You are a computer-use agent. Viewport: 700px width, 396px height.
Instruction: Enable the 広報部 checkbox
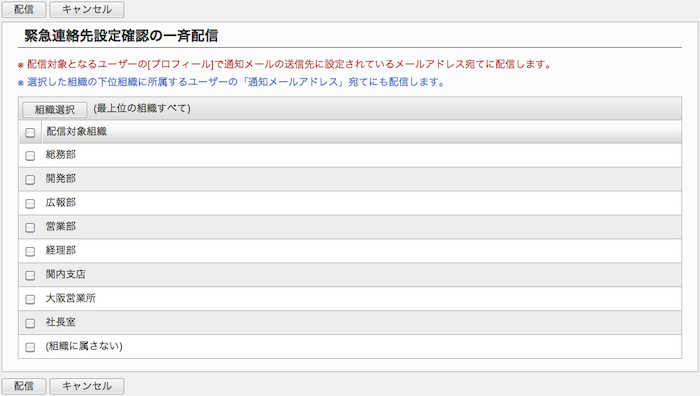(x=30, y=204)
